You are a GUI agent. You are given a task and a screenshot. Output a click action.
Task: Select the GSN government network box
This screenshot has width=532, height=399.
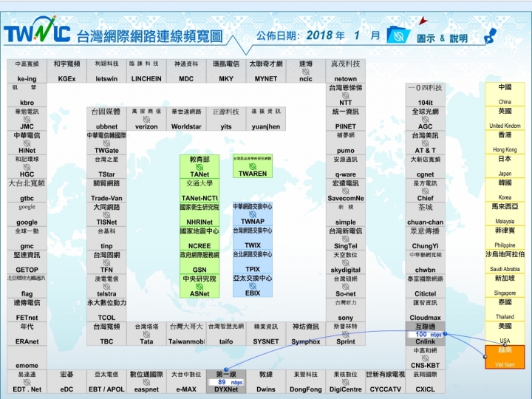click(199, 262)
